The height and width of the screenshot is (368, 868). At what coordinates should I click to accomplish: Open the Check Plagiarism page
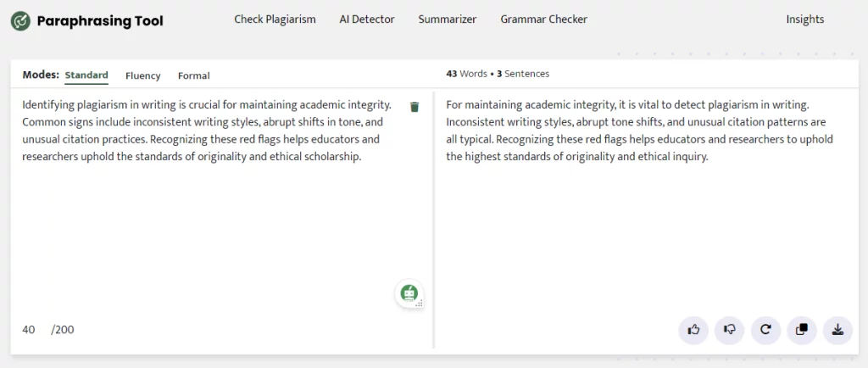[x=275, y=20]
